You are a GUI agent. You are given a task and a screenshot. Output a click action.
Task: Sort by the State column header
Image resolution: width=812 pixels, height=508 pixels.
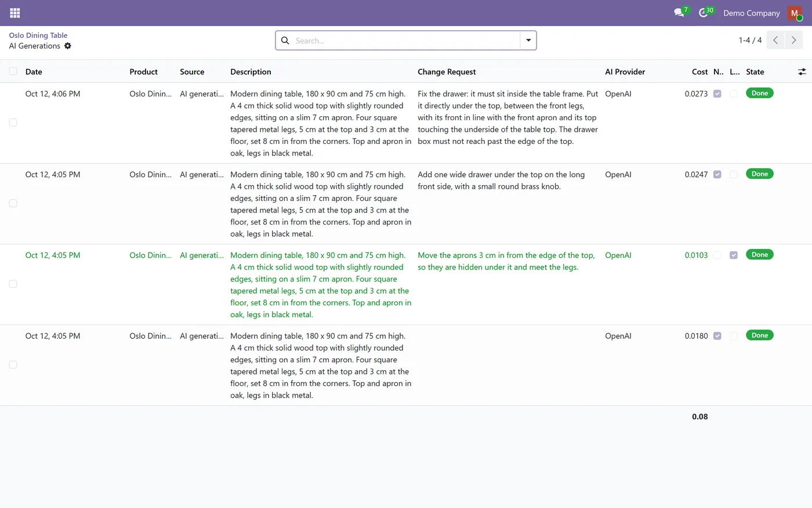point(755,72)
